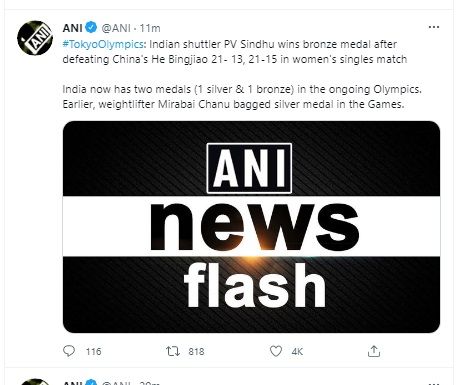The height and width of the screenshot is (385, 467).
Task: Click the bold ANI account name
Action: (72, 28)
